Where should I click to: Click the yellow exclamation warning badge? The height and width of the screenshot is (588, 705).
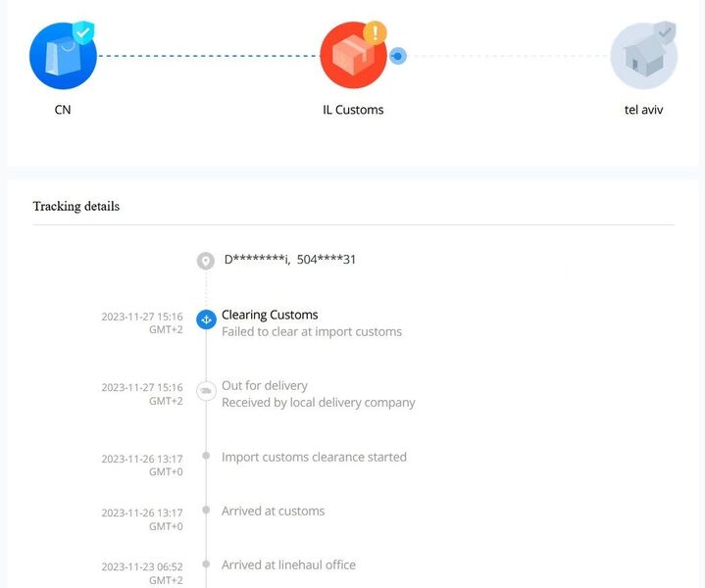click(x=375, y=32)
